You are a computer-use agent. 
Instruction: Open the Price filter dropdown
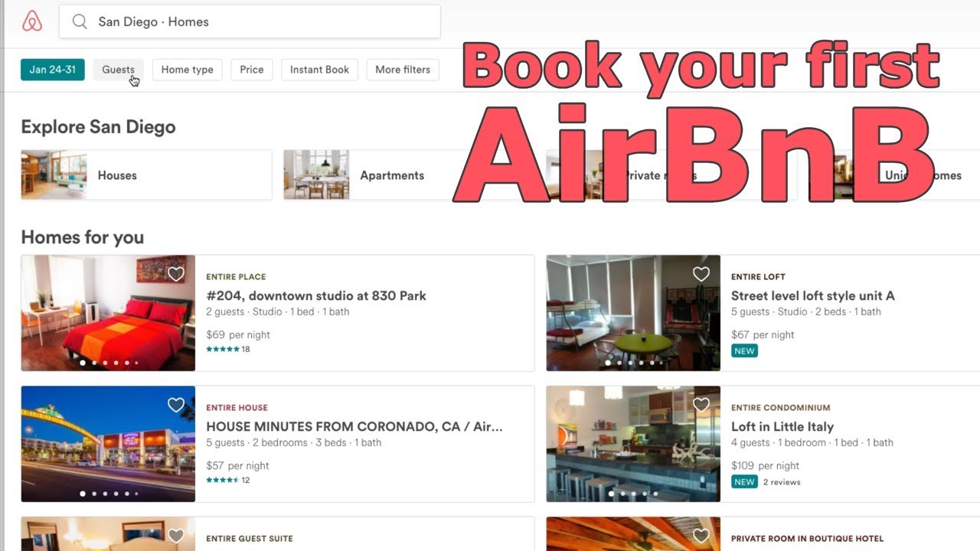click(x=251, y=70)
